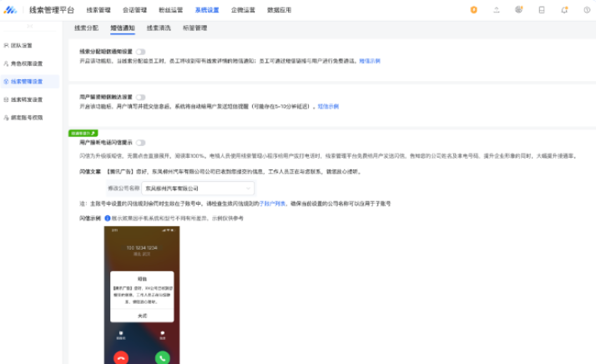Open the notification bell
Viewport: 596px width, 364px height.
(564, 10)
